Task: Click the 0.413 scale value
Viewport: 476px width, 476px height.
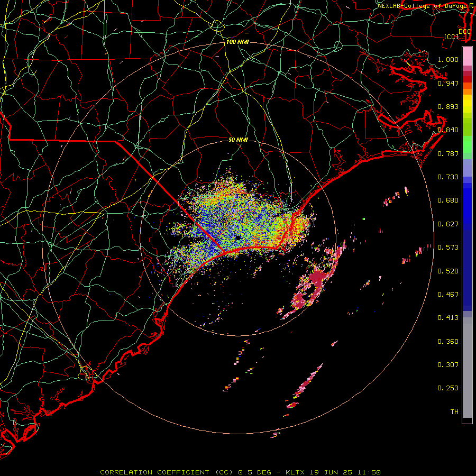Action: click(x=448, y=318)
